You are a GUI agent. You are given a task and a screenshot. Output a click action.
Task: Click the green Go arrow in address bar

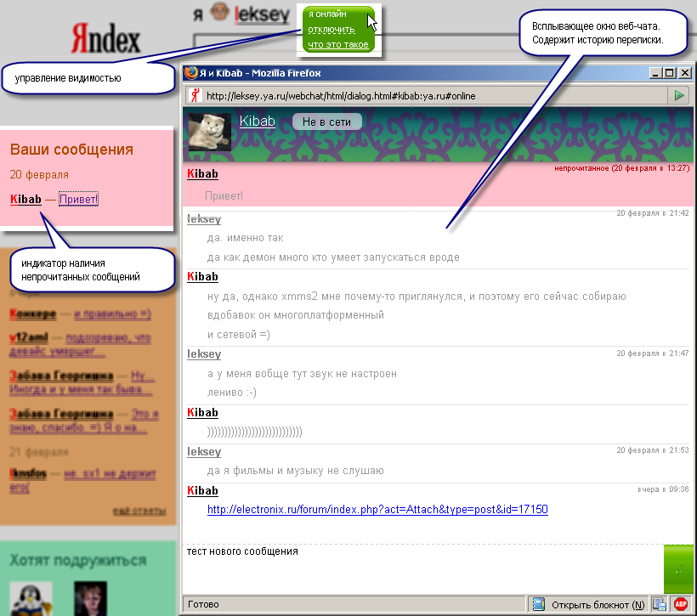coord(679,95)
